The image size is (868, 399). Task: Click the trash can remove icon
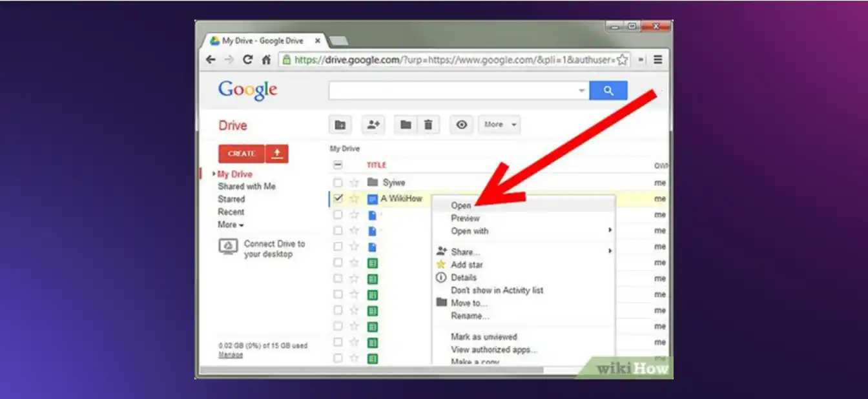click(428, 125)
